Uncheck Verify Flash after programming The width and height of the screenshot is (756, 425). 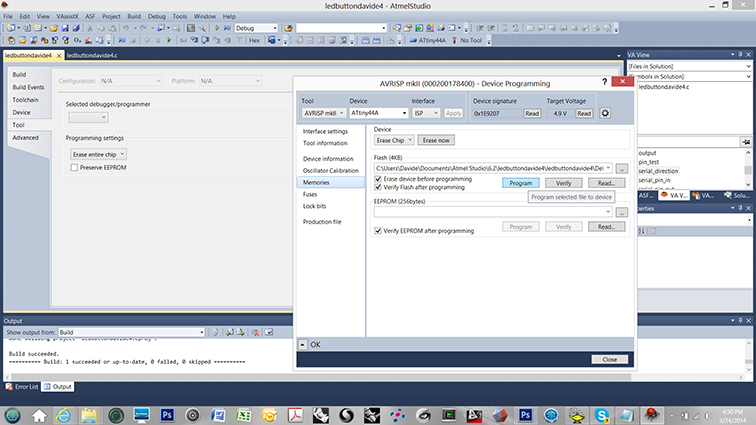378,187
